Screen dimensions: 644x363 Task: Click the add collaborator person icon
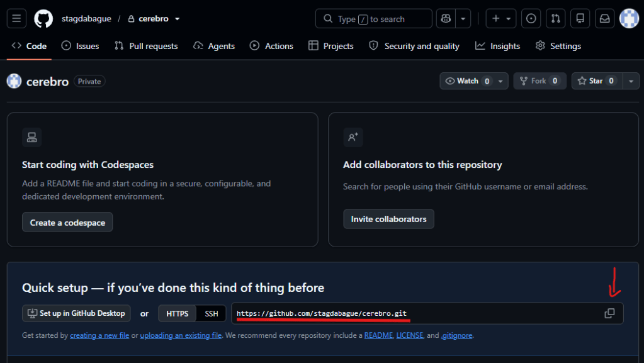(353, 137)
